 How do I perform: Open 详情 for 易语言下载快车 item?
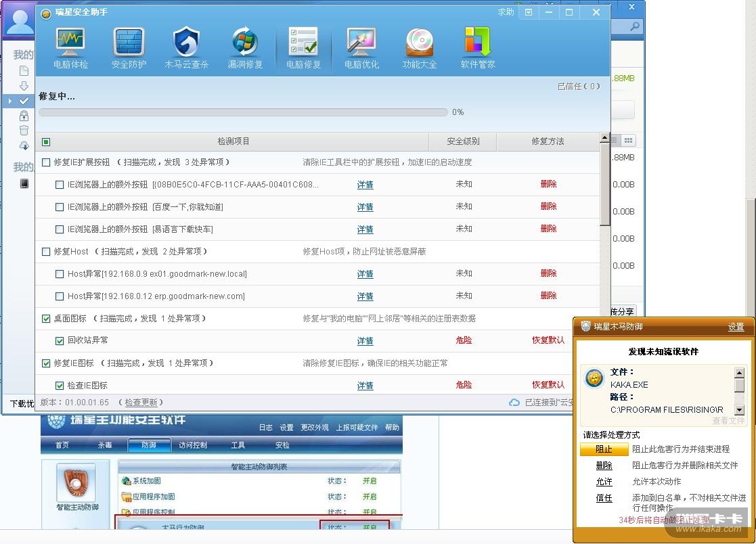(x=365, y=229)
